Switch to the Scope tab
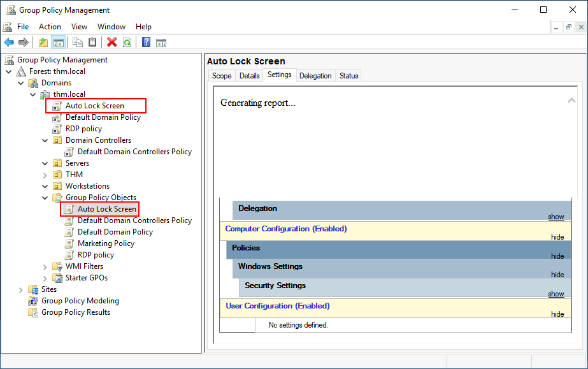 [222, 75]
